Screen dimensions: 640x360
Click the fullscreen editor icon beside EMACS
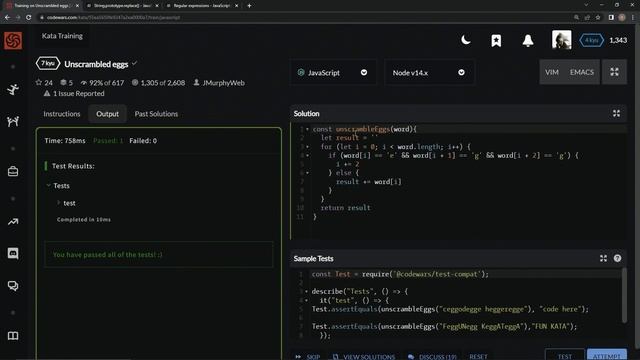coord(614,72)
